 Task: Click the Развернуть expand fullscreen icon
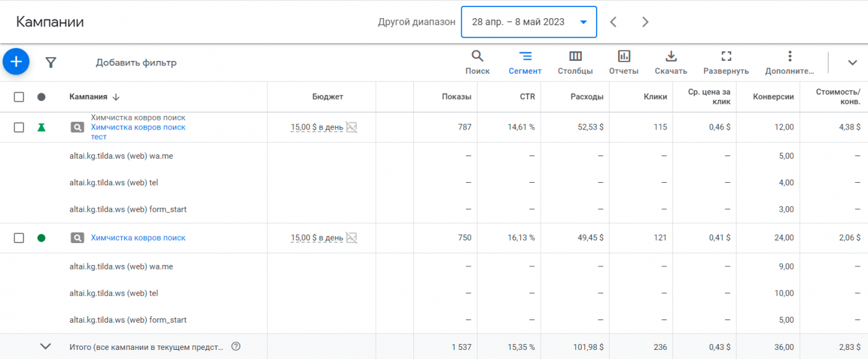[x=726, y=62]
